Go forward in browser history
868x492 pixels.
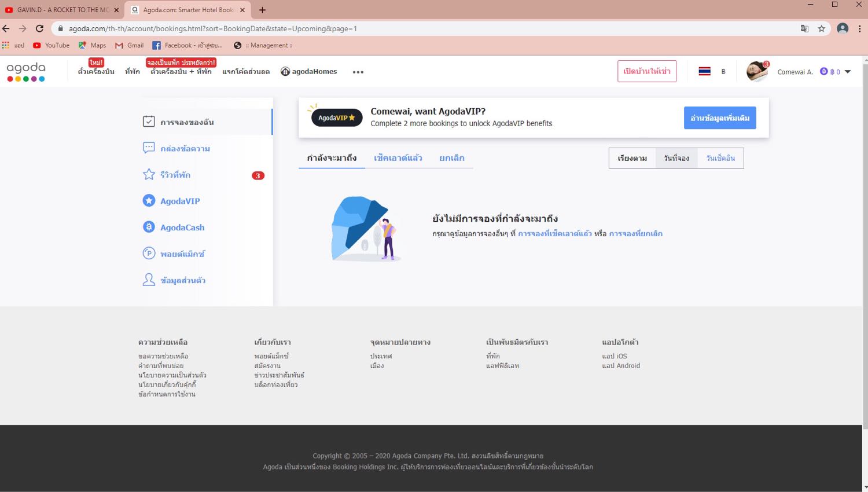[x=23, y=28]
